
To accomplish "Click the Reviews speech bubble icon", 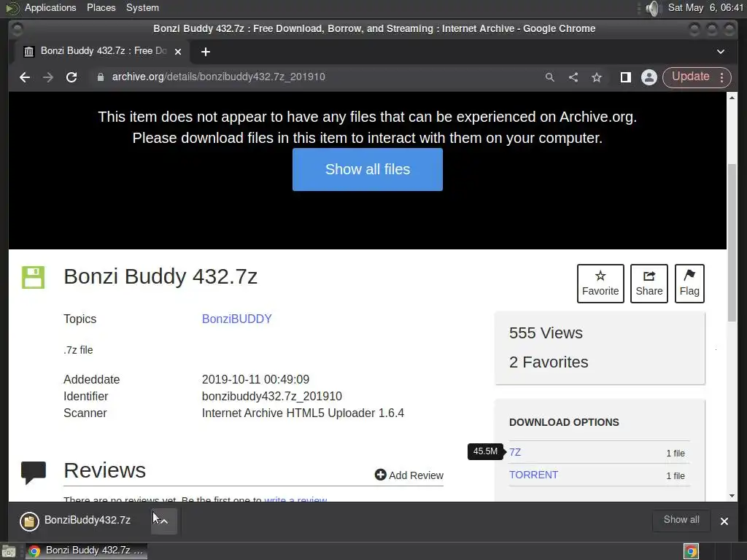I will tap(34, 472).
